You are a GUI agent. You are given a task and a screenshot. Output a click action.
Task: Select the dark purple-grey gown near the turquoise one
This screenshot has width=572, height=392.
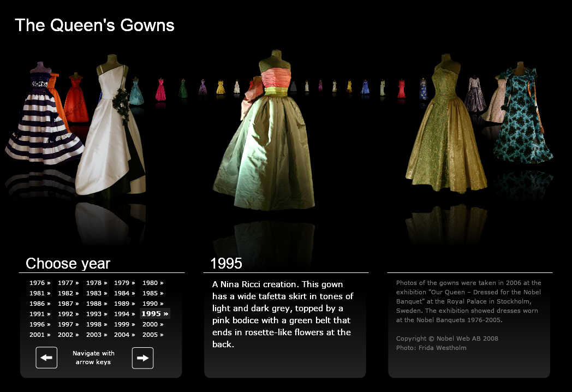point(475,94)
